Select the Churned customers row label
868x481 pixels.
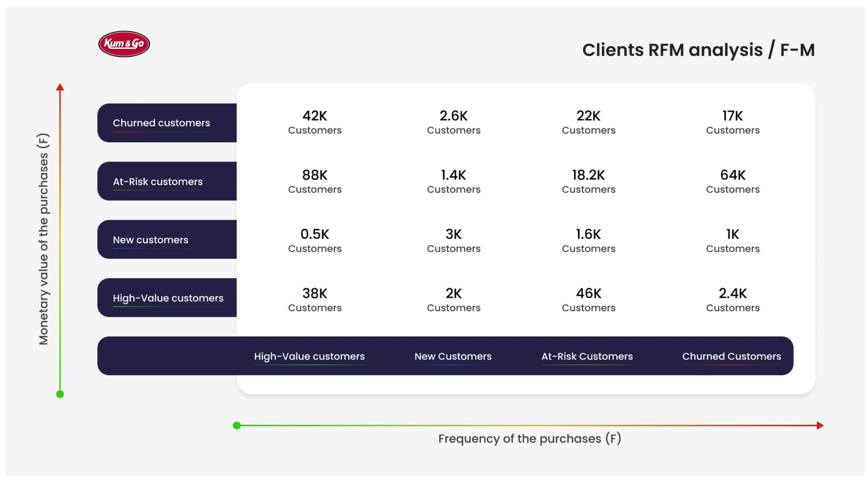(161, 123)
